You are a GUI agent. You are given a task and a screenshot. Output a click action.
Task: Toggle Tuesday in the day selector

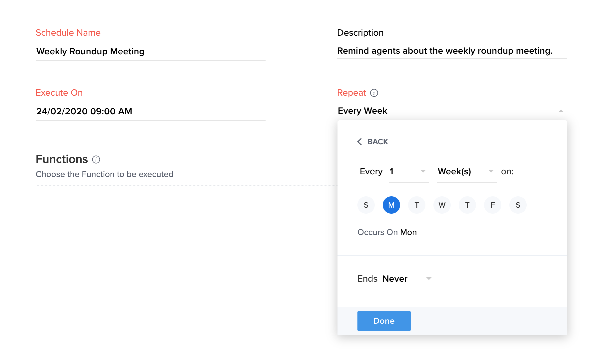point(417,205)
